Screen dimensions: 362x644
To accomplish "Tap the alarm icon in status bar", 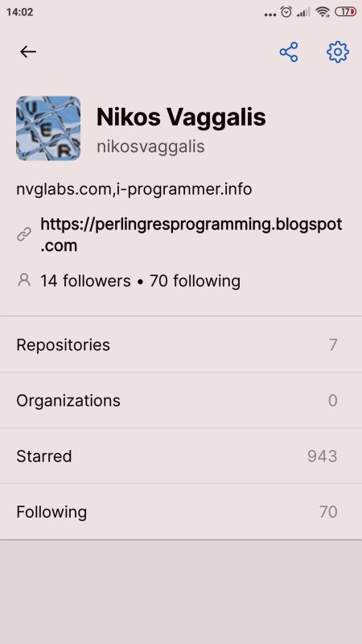I will 286,12.
